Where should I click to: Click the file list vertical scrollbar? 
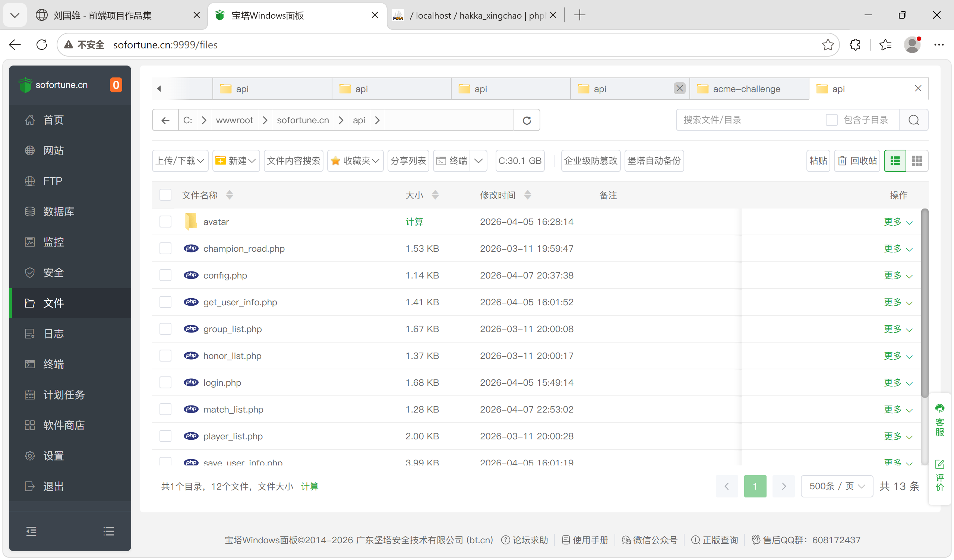(925, 303)
